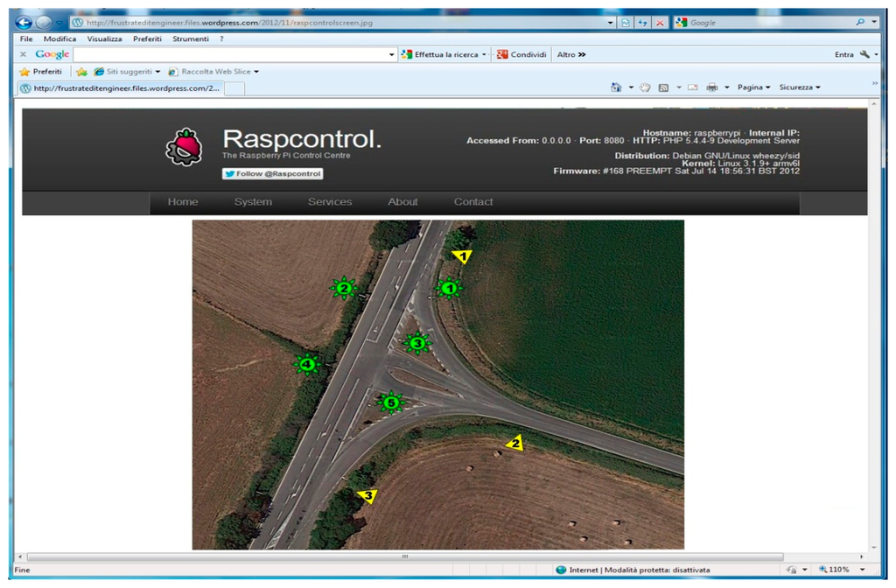Click Follow @Raspcontrol Twitter button
Screen dimensions: 896x588
tap(272, 174)
